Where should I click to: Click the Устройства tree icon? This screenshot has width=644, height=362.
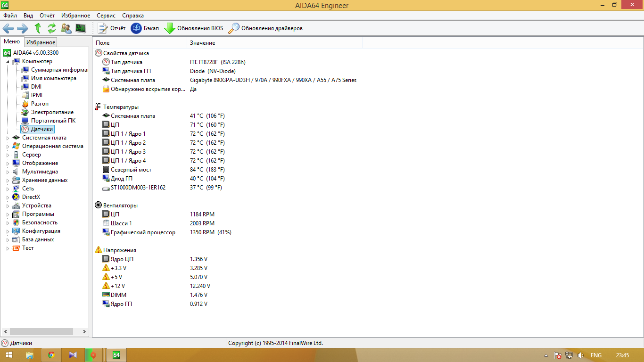16,206
